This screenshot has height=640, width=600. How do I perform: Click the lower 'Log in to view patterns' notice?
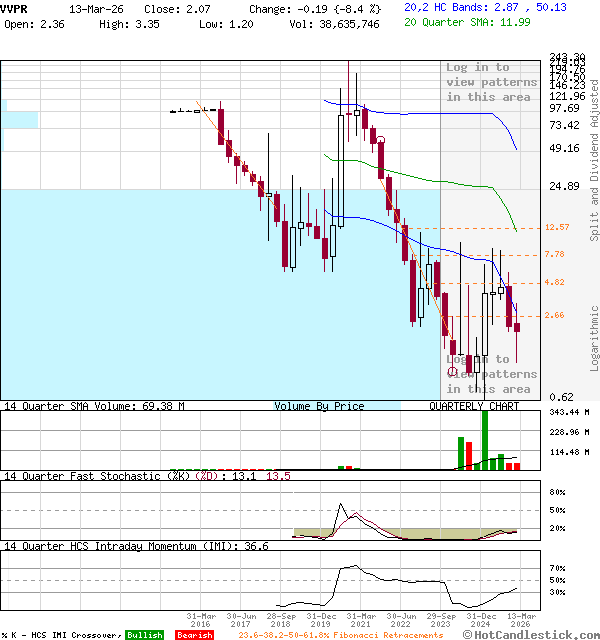coord(489,374)
